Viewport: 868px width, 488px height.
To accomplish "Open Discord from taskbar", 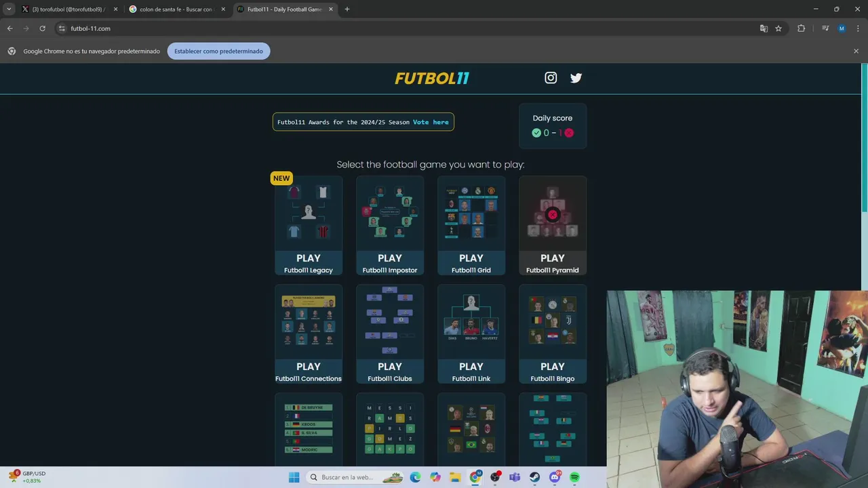I will 555,477.
